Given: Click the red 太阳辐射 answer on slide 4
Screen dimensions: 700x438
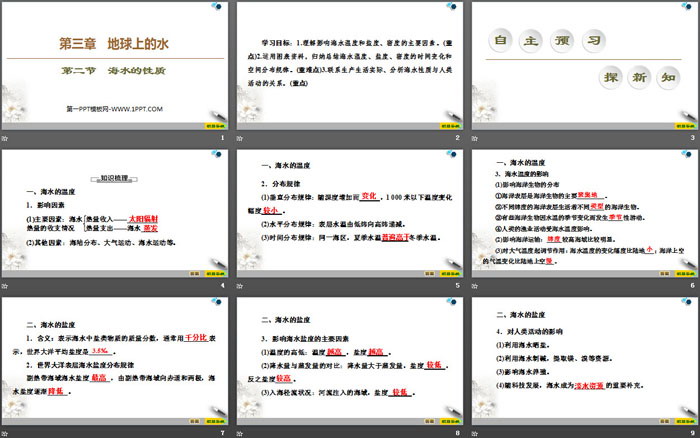Looking at the screenshot, I should pyautogui.click(x=143, y=219).
